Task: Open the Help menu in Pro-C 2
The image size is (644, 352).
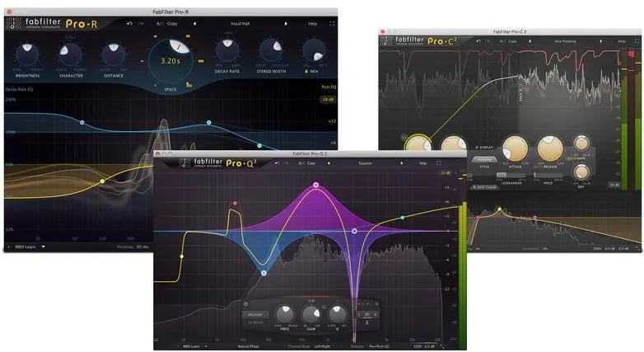Action: (x=622, y=41)
